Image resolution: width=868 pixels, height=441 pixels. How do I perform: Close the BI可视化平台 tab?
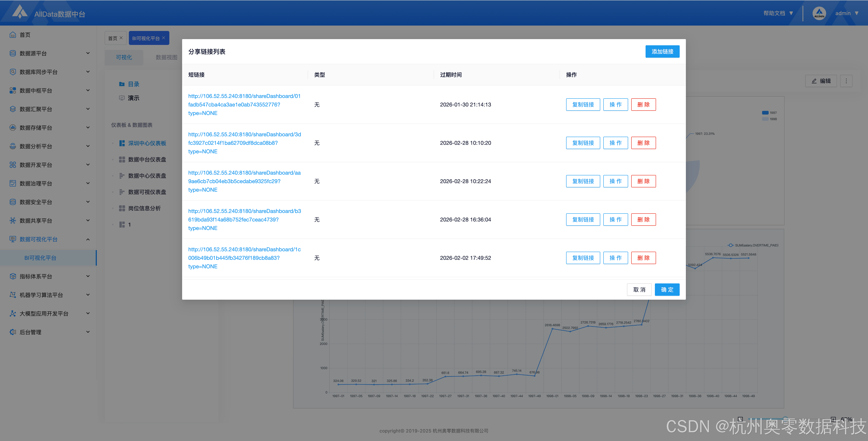(164, 38)
